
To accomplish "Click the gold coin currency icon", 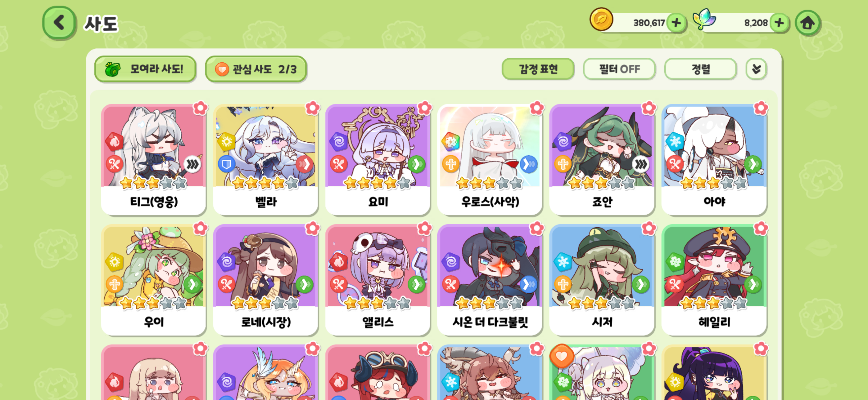I will [x=601, y=20].
